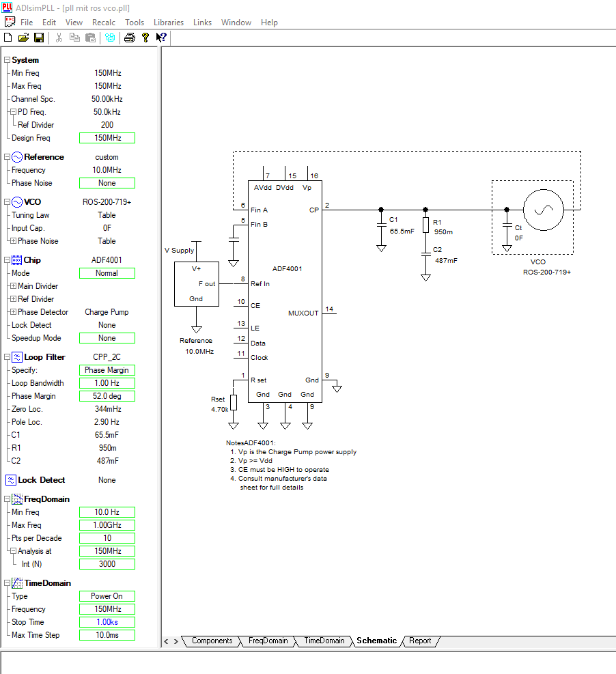Select the Tuning Law row
Viewport: 616px width, 674px height.
tap(71, 215)
